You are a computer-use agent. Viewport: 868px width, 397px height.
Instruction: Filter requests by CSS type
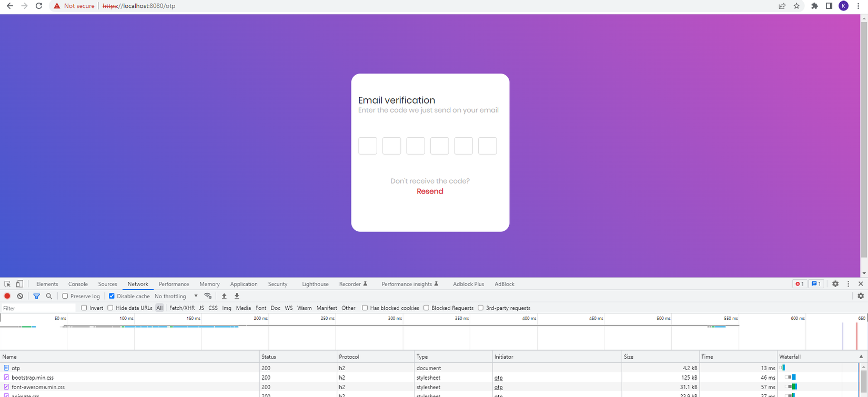[213, 308]
